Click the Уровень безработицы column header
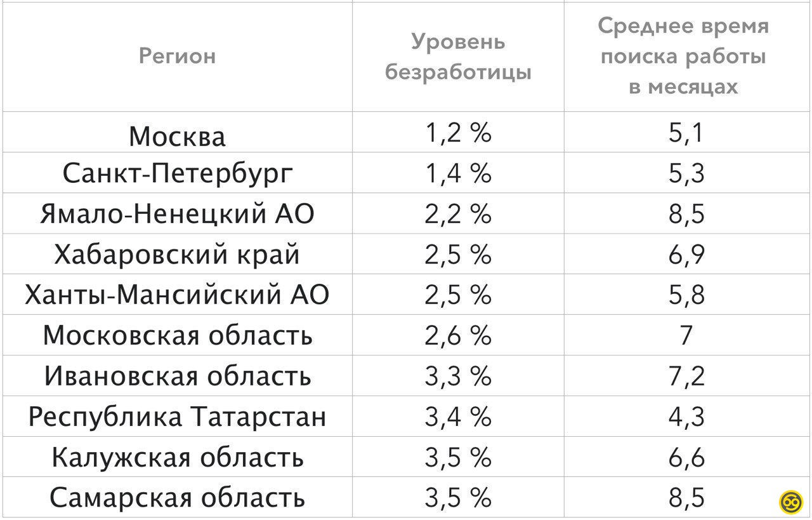812x520 pixels. click(x=458, y=57)
